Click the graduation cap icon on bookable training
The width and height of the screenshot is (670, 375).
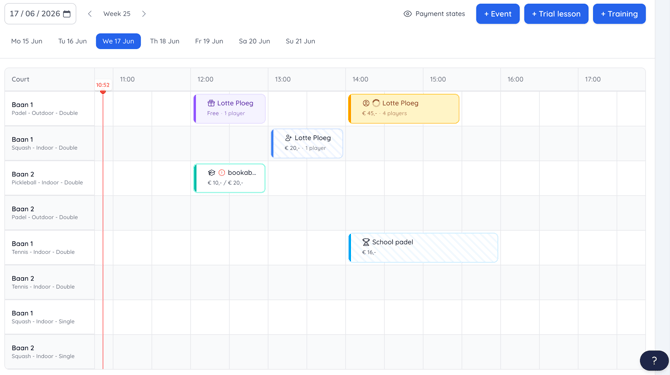pos(211,173)
